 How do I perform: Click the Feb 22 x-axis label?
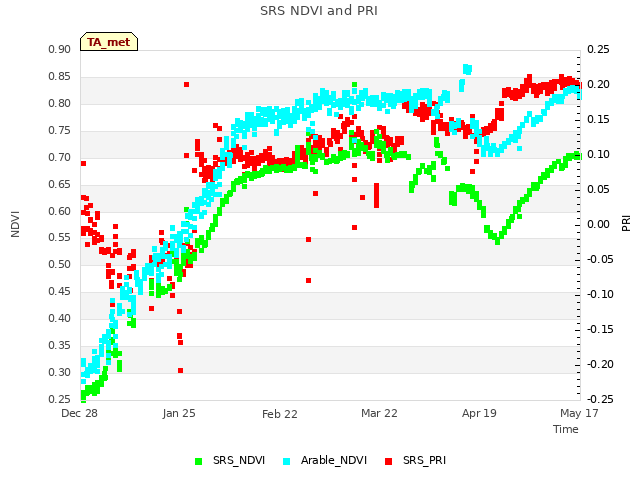coord(280,414)
